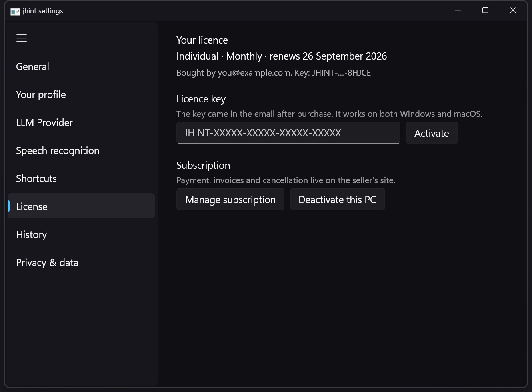
Task: Open LLM Provider settings
Action: pos(81,122)
